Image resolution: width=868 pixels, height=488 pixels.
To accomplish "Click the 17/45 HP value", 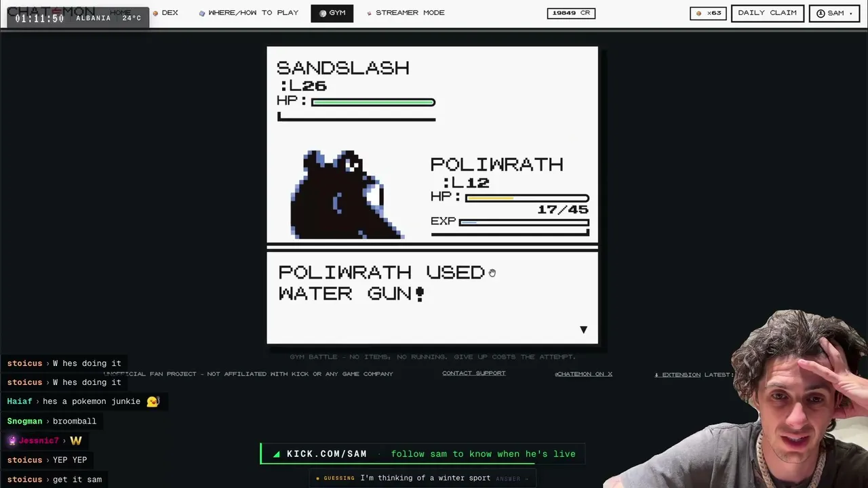I will click(x=563, y=209).
